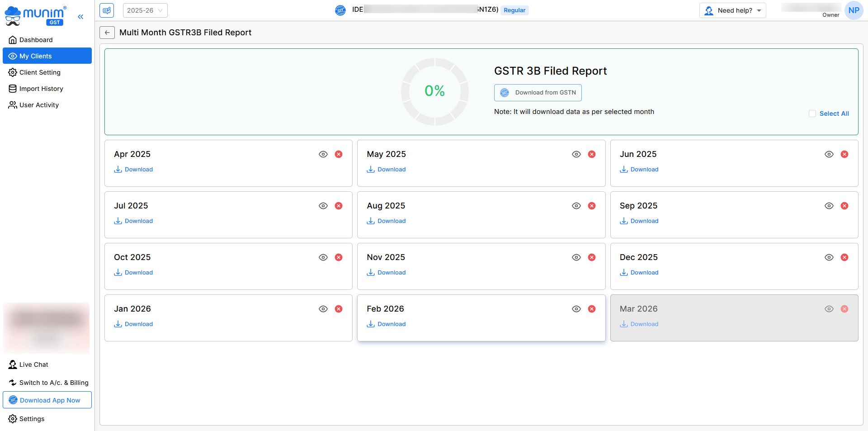Click red cross status icon for Dec 2025
868x431 pixels.
point(844,257)
